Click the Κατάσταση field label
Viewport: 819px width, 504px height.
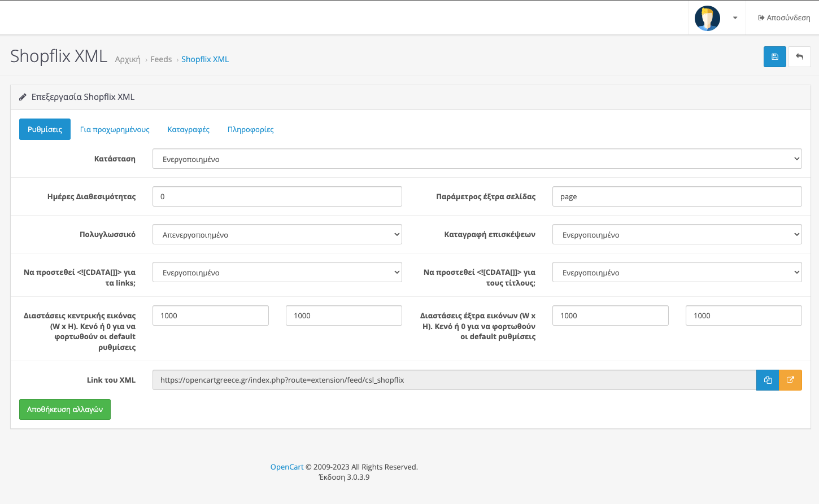pyautogui.click(x=115, y=159)
